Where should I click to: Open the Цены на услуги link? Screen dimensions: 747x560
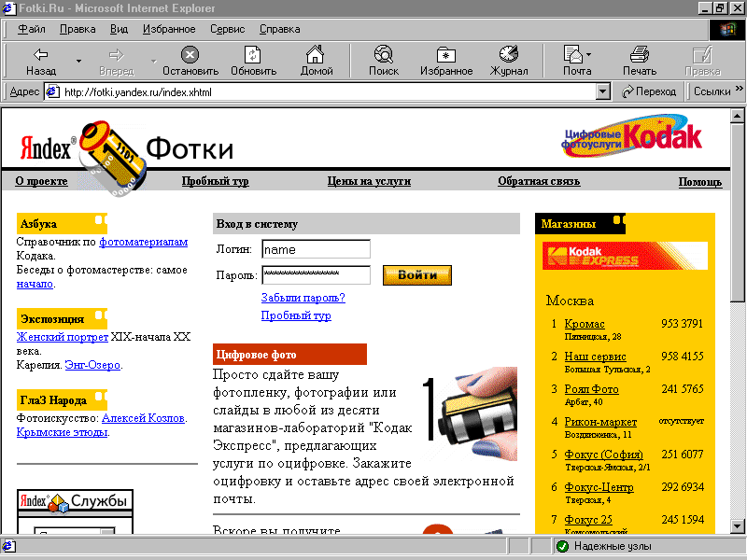[x=369, y=181]
